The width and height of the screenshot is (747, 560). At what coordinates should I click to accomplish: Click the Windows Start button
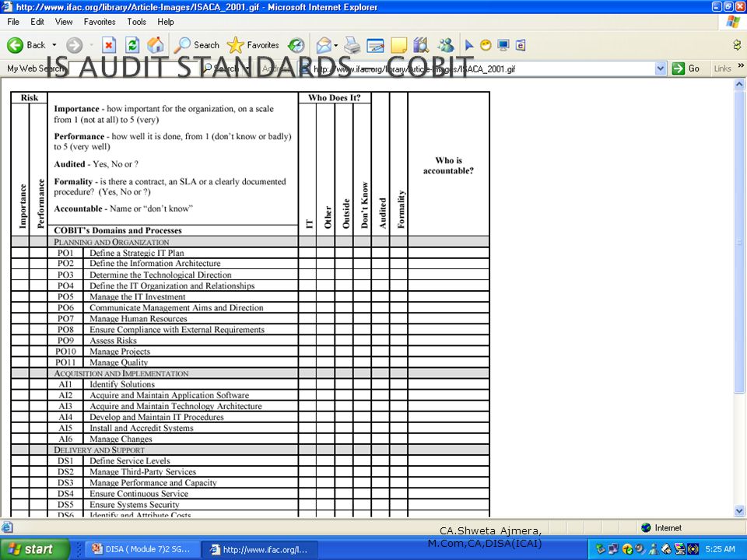(x=34, y=549)
